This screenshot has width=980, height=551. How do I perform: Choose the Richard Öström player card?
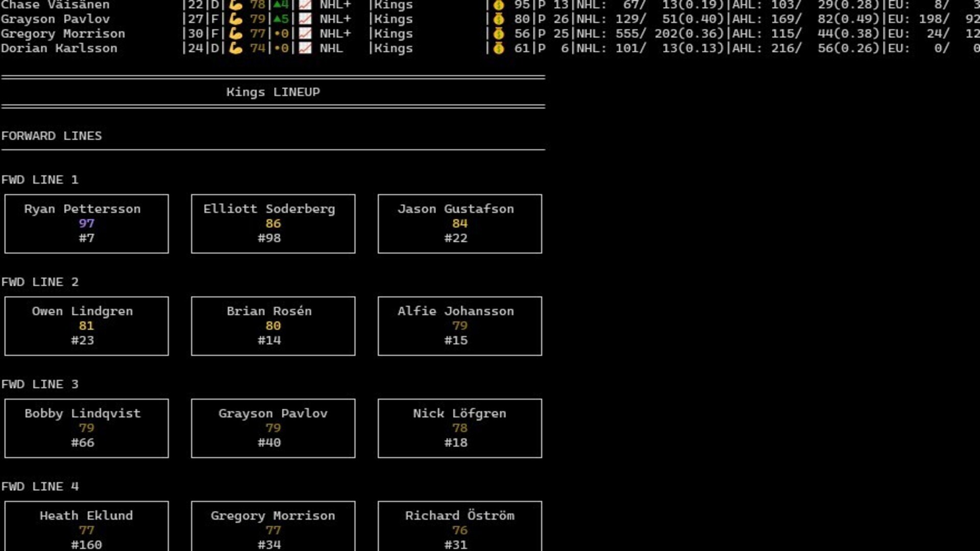coord(460,526)
